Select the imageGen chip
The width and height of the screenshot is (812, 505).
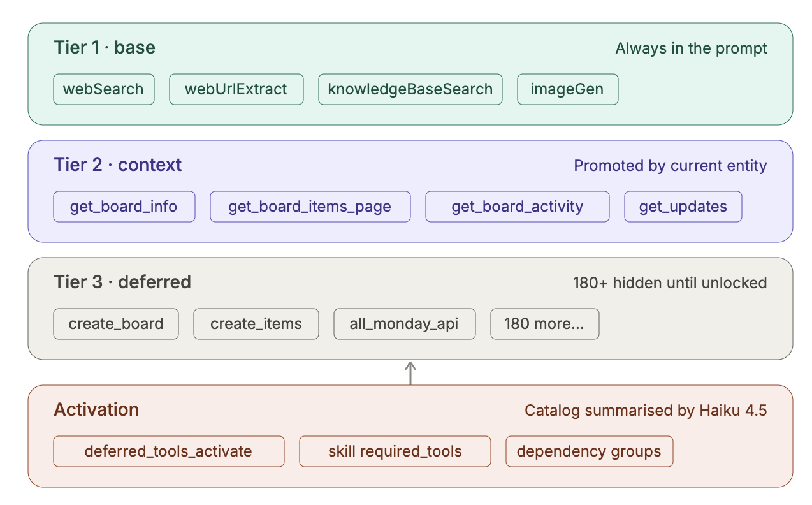(567, 89)
